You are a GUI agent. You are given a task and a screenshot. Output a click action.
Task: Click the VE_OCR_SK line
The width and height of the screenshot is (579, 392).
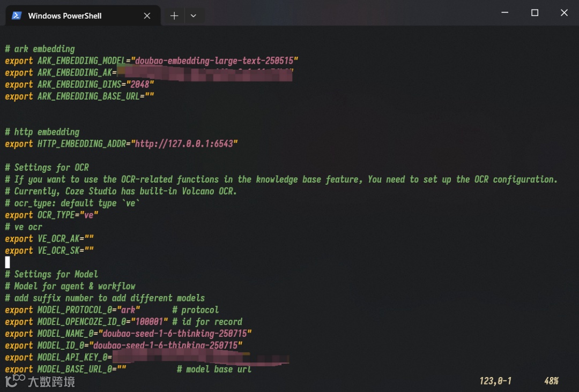[49, 251]
